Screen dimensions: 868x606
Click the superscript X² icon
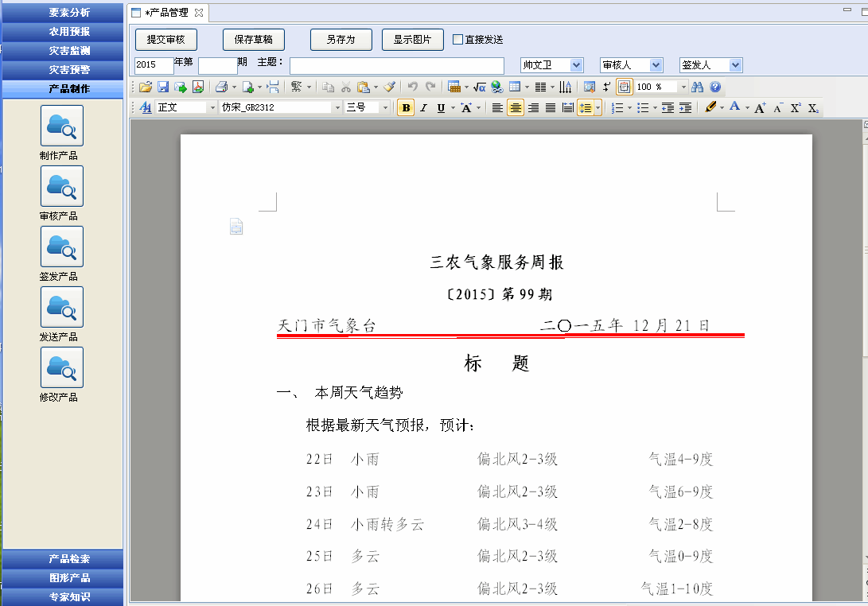point(796,108)
